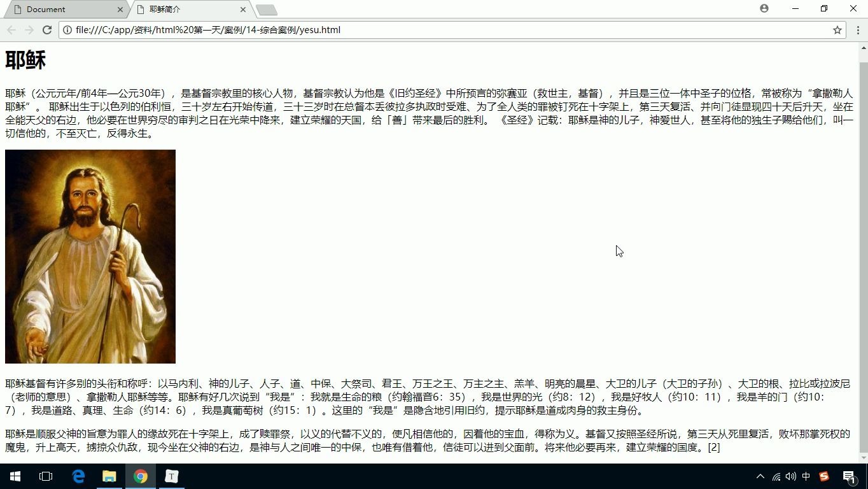868x489 pixels.
Task: Launch Microsoft Edge from the taskbar
Action: pos(78,476)
